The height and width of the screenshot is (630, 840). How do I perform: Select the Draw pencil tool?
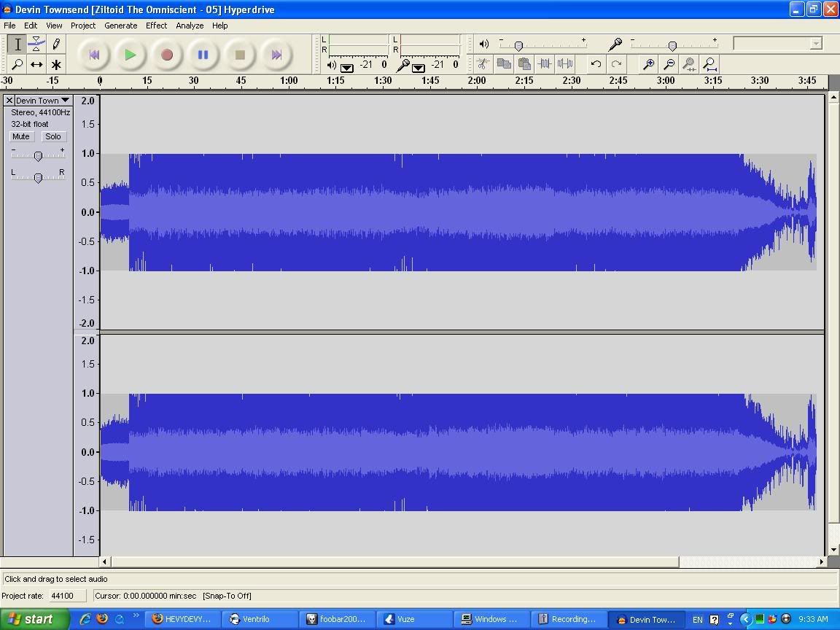tap(55, 44)
